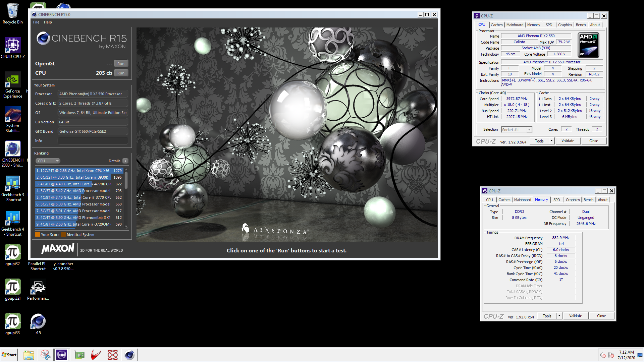Switch to CPU tab in lower CPU-Z window
Screen dimensions: 644x362
489,200
